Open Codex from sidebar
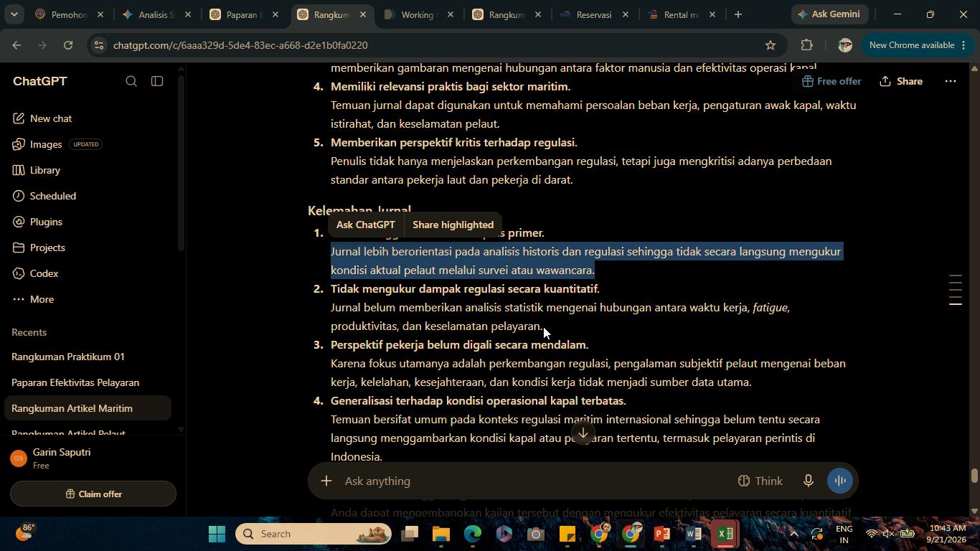The width and height of the screenshot is (980, 551). point(44,273)
